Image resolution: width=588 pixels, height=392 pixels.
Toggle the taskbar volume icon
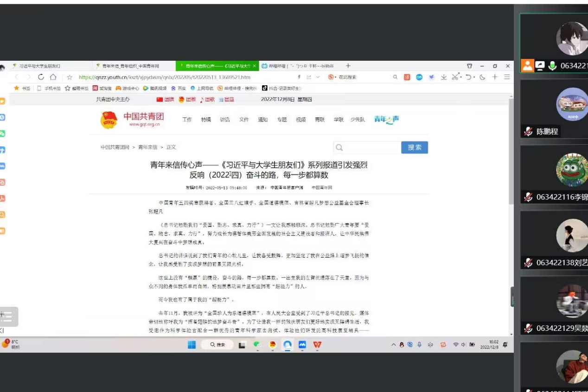pyautogui.click(x=463, y=345)
